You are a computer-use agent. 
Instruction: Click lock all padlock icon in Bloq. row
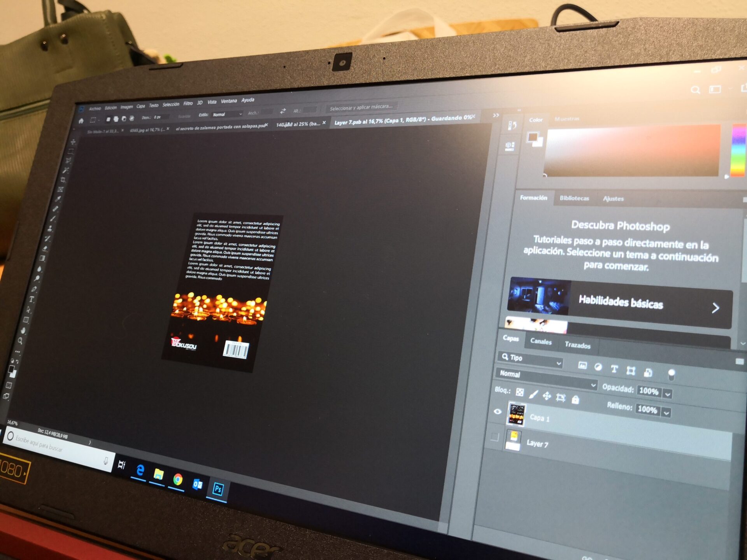pos(575,399)
